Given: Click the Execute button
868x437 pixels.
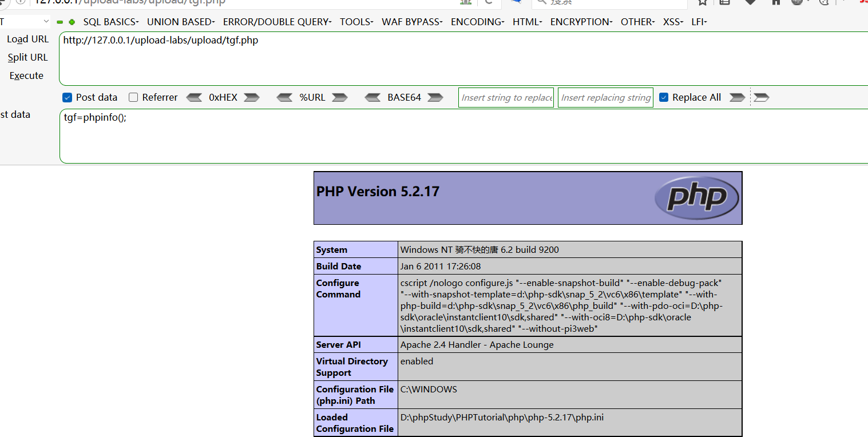Looking at the screenshot, I should [26, 76].
